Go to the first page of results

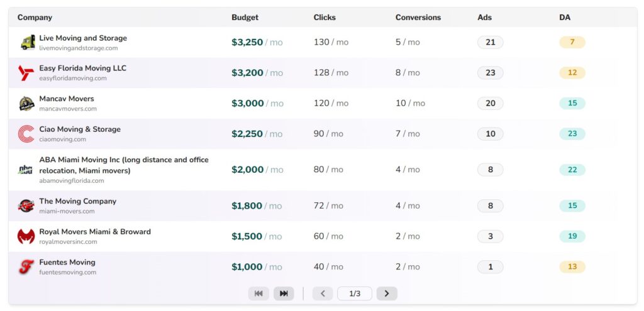258,293
